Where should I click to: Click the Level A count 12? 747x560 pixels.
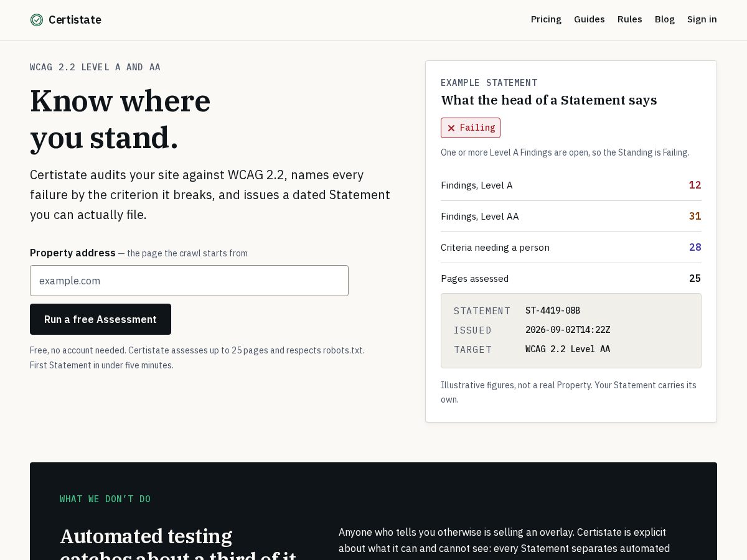[x=695, y=185]
